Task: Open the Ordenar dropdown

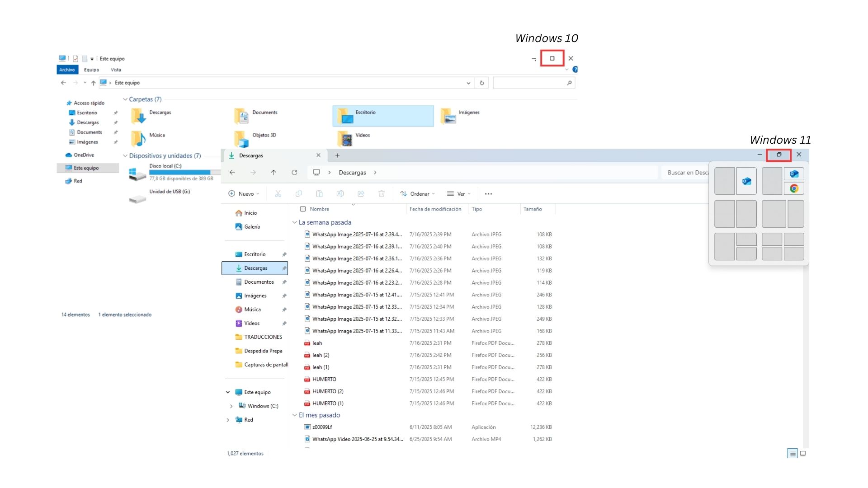Action: click(418, 194)
